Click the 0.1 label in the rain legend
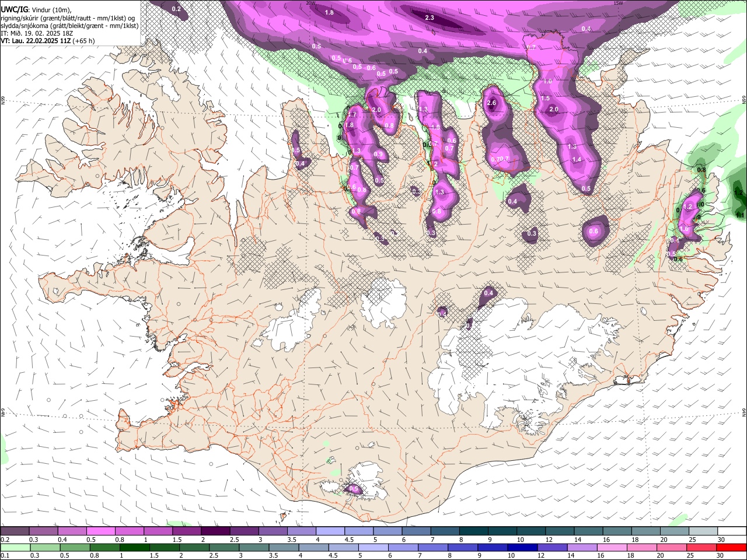Image resolution: width=747 pixels, height=560 pixels. click(4, 555)
